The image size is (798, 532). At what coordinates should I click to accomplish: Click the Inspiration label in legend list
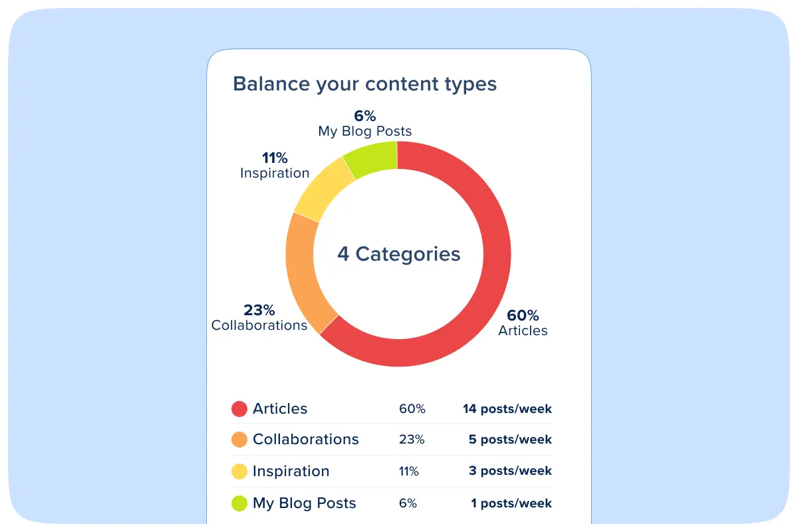pos(291,471)
